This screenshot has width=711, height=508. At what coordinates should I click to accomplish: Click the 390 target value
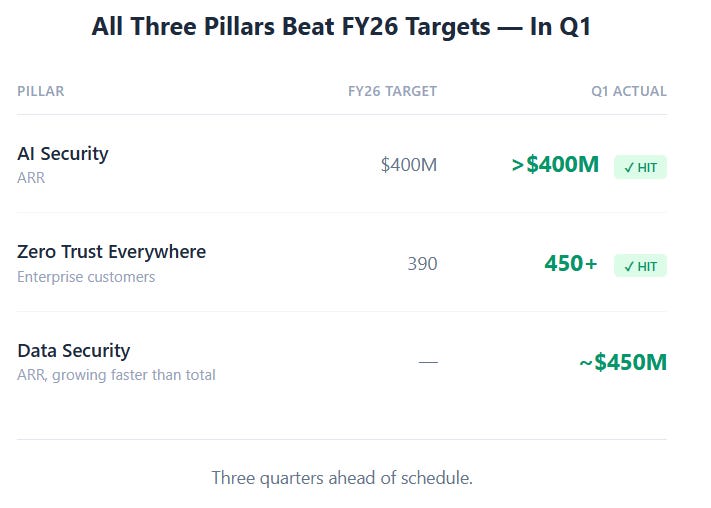pos(422,264)
